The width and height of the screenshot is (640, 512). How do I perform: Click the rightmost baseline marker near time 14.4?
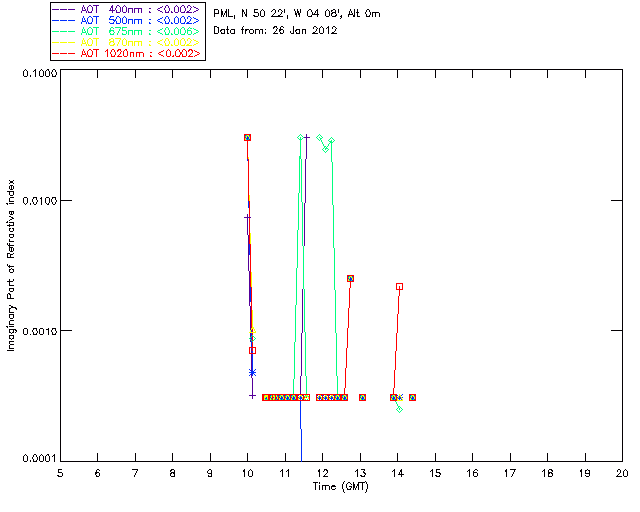pyautogui.click(x=413, y=397)
